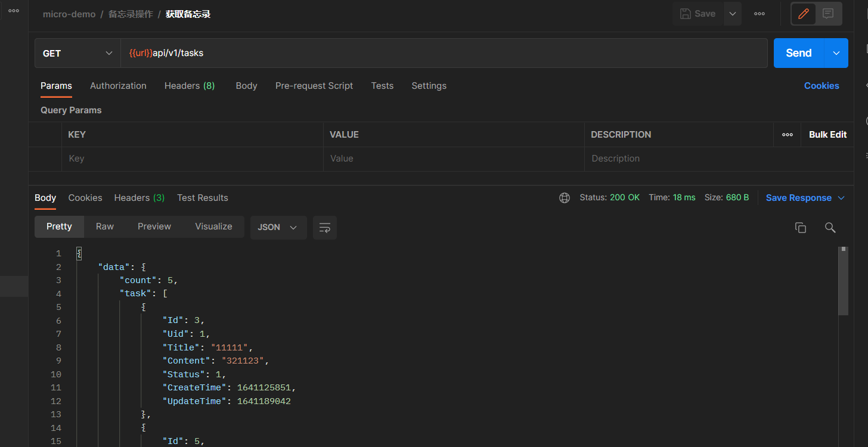Screen dimensions: 868x447
Task: Click the Value input cell
Action: [x=454, y=159]
